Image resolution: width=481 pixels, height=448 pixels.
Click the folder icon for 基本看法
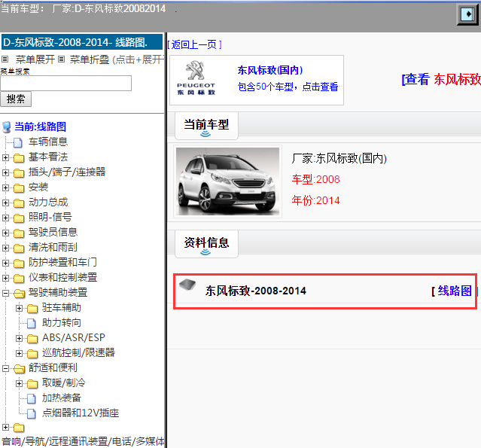coord(19,157)
